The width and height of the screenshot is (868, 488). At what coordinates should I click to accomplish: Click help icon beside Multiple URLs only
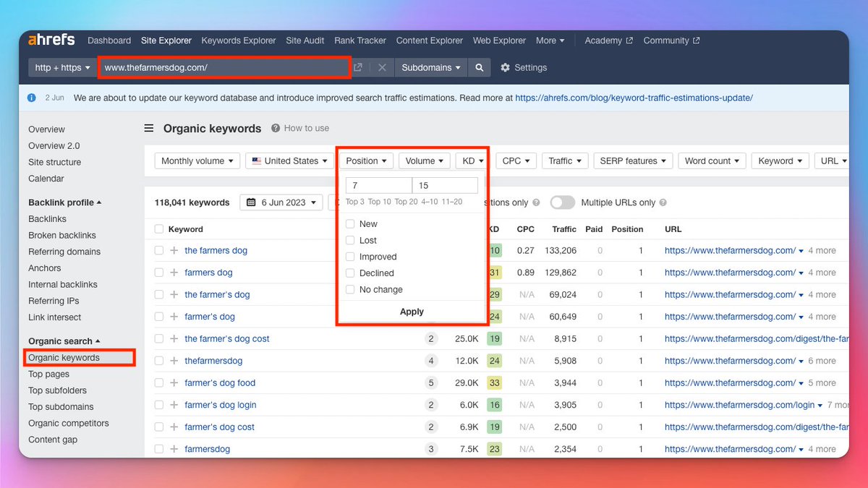click(x=663, y=202)
